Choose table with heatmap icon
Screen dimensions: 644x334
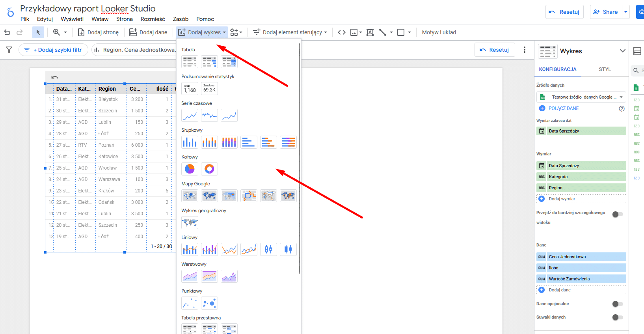click(x=229, y=62)
